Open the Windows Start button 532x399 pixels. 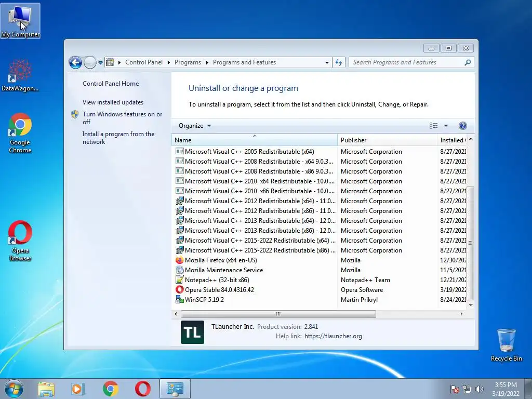point(14,389)
